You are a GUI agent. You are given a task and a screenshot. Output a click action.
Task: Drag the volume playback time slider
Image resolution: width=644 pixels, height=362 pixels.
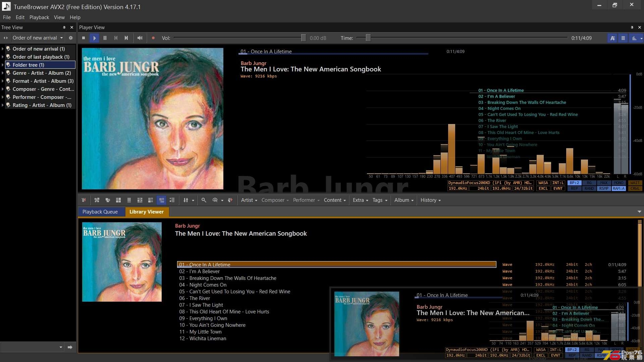click(368, 38)
